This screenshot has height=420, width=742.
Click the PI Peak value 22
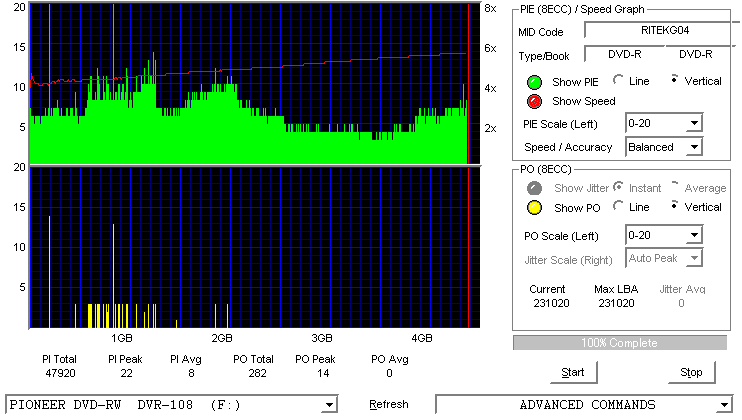coord(126,373)
